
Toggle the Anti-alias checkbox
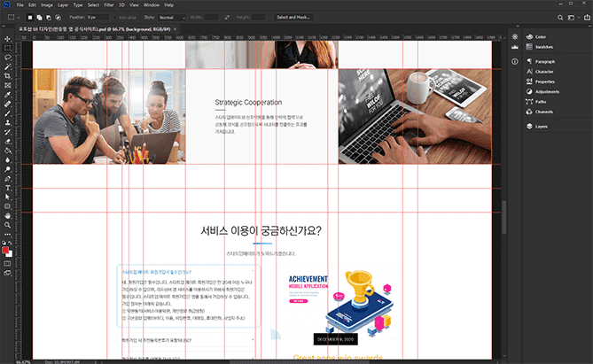pos(115,18)
